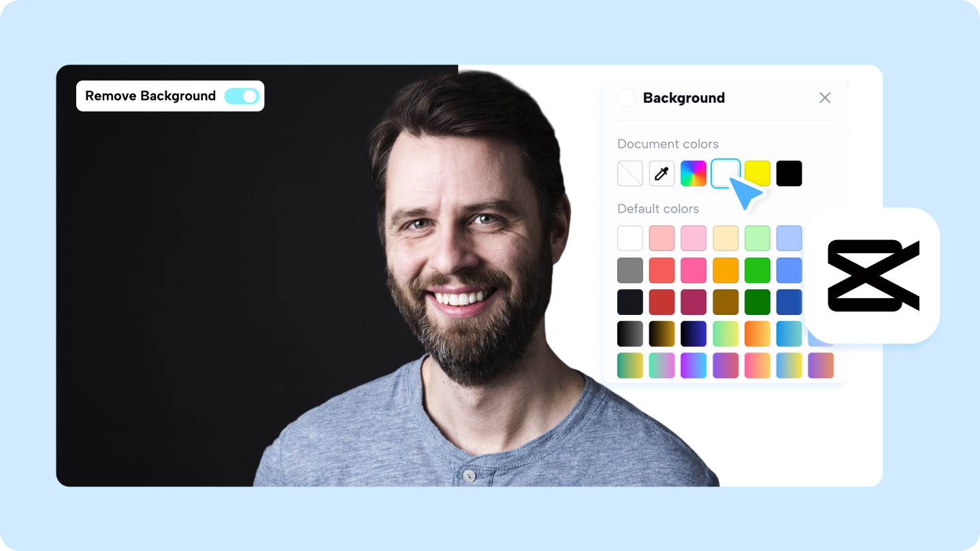Select the black document color
980x551 pixels.
[789, 173]
